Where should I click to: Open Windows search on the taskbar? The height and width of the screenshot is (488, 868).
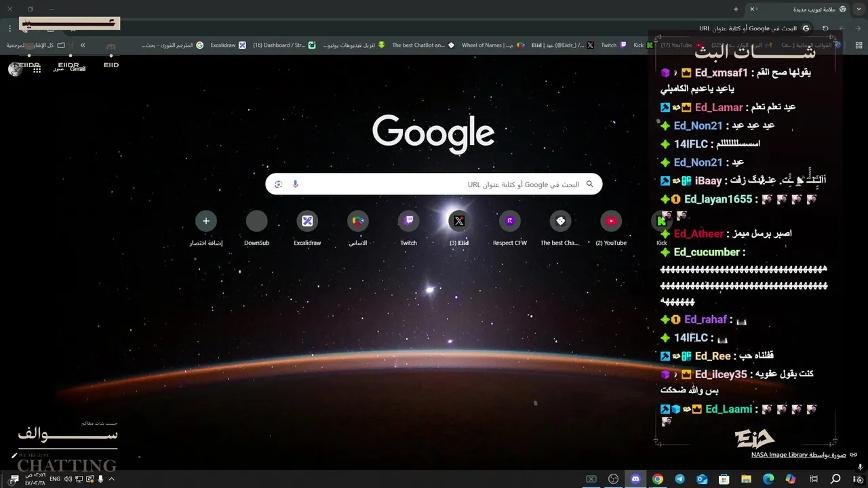click(835, 479)
